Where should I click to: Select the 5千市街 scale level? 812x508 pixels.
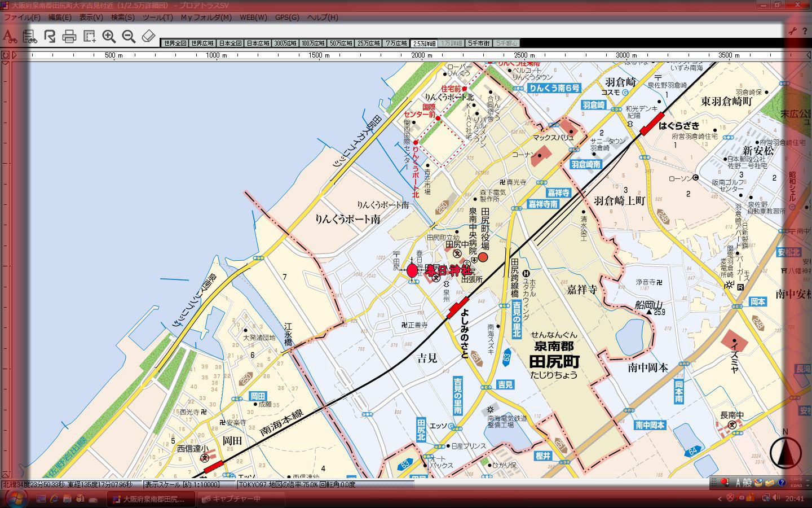click(479, 43)
